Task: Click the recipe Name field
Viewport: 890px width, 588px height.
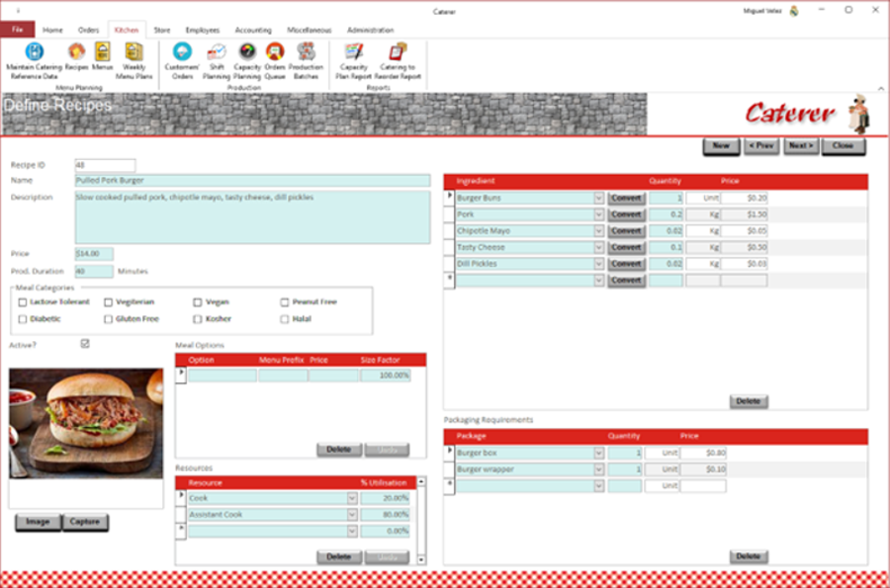Action: [252, 180]
